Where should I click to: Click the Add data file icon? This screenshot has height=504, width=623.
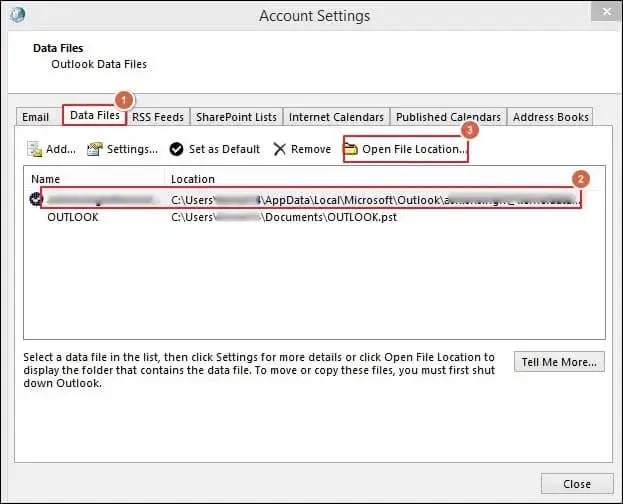click(35, 149)
